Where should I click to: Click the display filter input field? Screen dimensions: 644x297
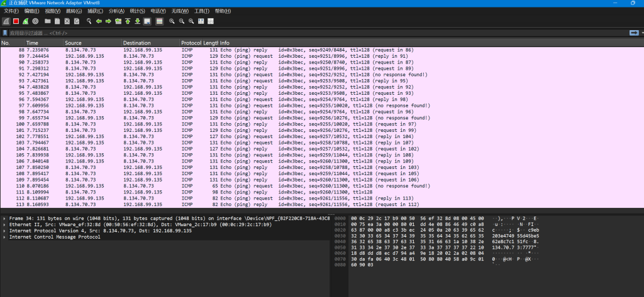(314, 33)
